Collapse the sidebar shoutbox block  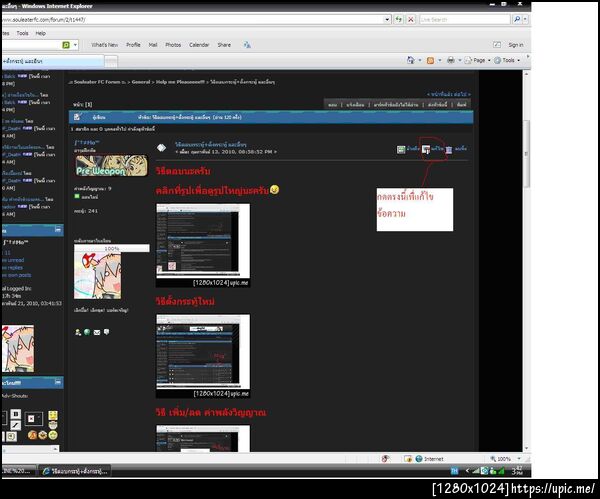(x=58, y=382)
